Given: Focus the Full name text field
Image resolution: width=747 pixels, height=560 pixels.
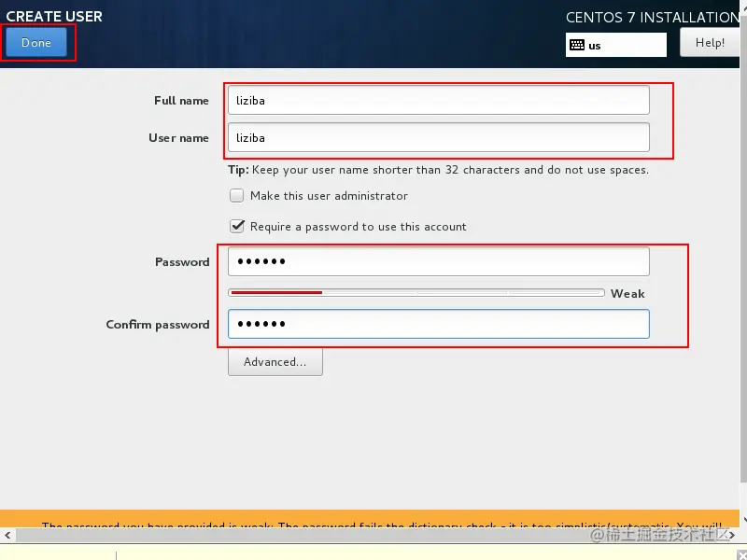Looking at the screenshot, I should (438, 100).
